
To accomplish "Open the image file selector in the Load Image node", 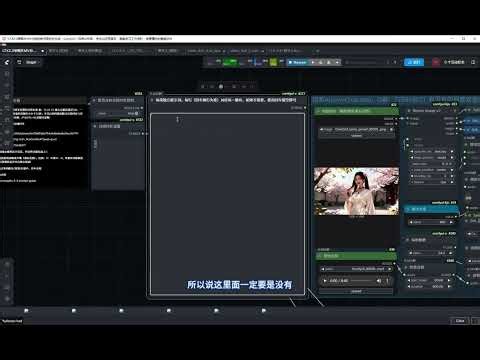I will (356, 129).
